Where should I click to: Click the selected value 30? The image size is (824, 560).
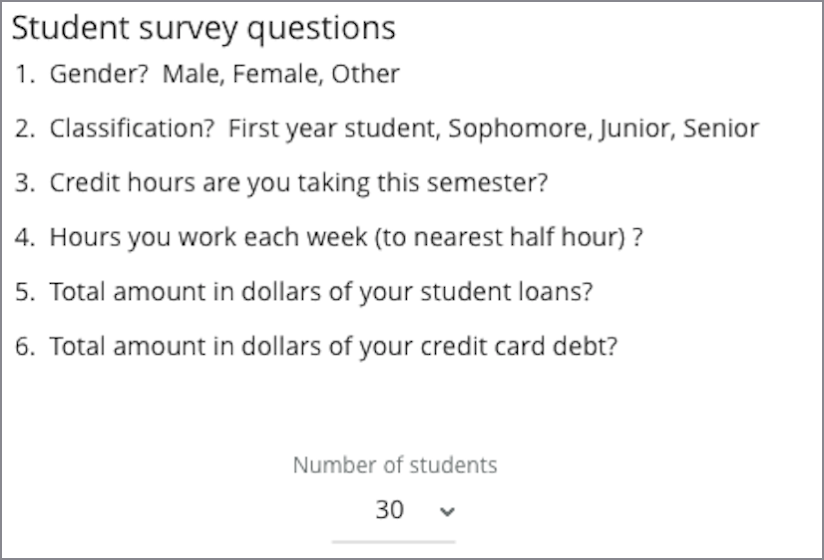coord(389,510)
